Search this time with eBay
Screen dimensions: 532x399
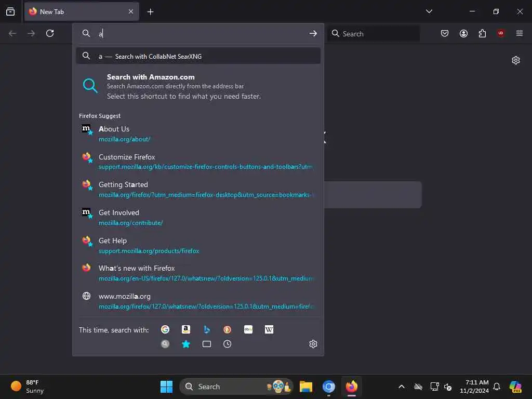[x=248, y=329]
